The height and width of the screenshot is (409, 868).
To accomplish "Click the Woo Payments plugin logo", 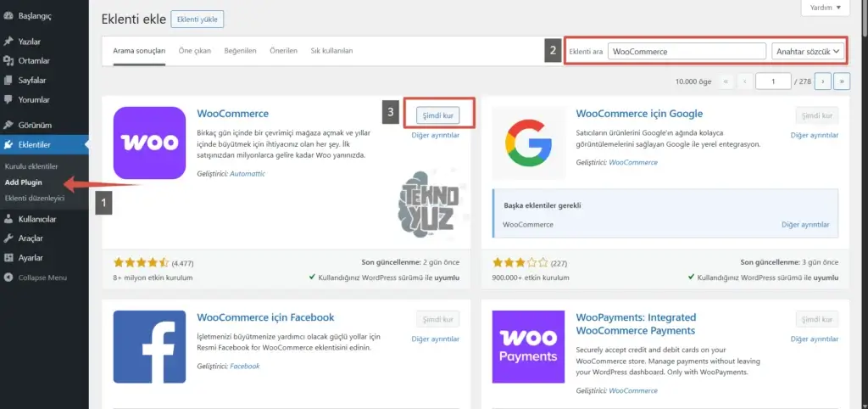I will (529, 346).
